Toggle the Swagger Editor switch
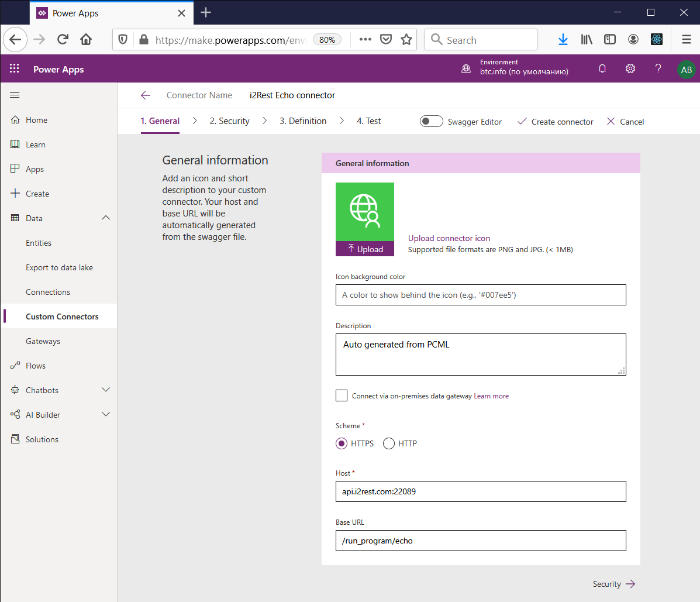 pos(431,122)
